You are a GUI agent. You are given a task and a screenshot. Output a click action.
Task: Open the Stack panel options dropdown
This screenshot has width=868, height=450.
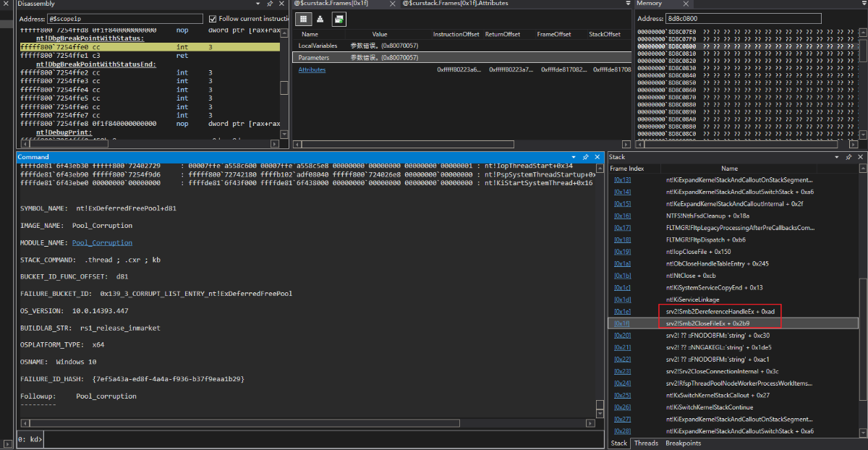pos(838,157)
